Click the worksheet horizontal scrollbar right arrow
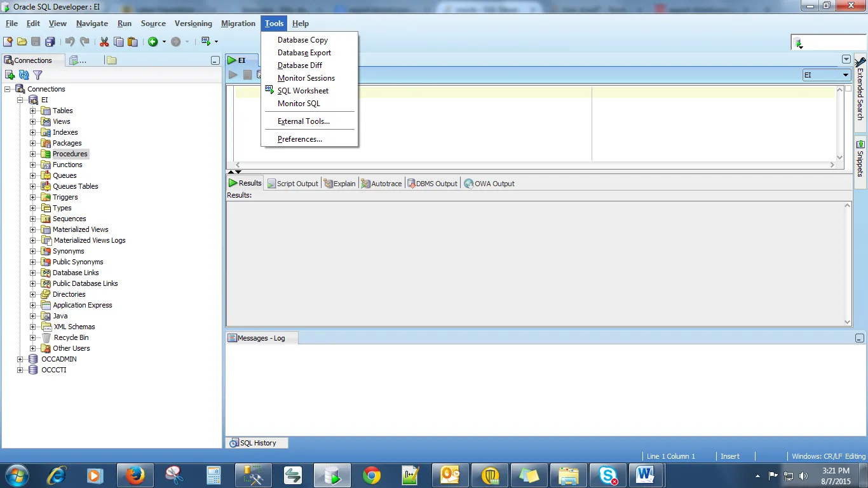868x488 pixels. point(832,165)
